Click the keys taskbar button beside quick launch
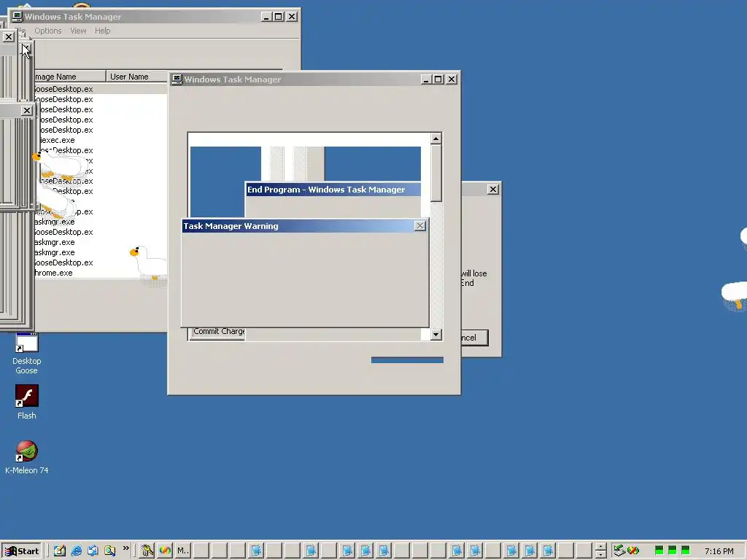Viewport: 747px width, 560px height. tap(147, 551)
